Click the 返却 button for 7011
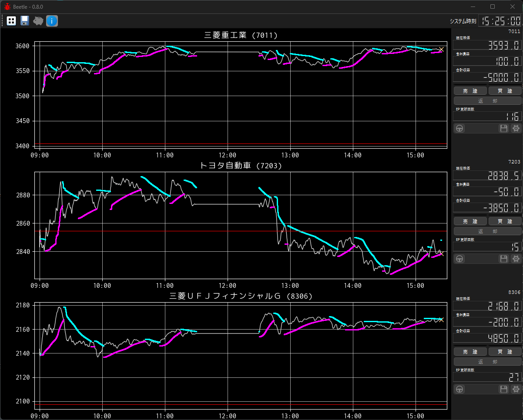The height and width of the screenshot is (420, 523). tap(487, 101)
